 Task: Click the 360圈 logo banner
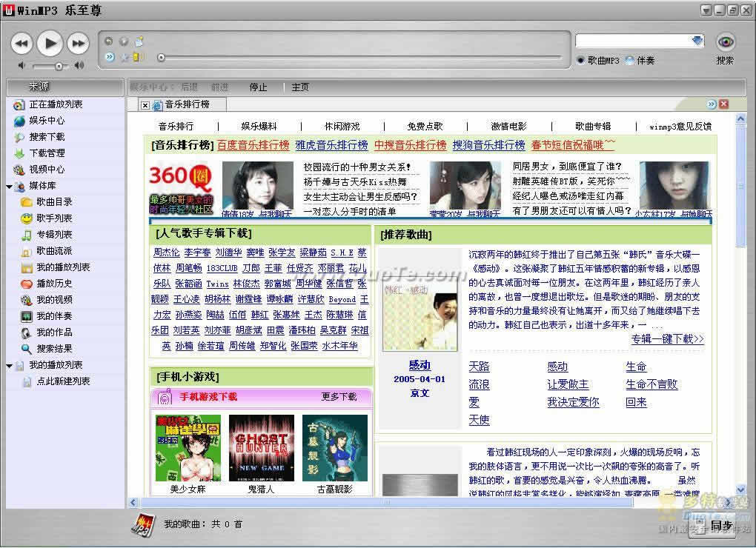pos(180,188)
